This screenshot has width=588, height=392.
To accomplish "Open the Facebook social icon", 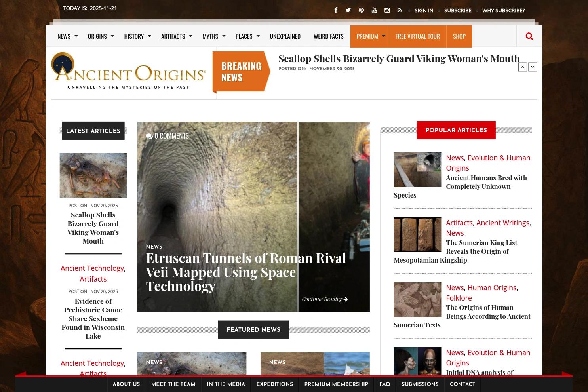I will [x=336, y=10].
